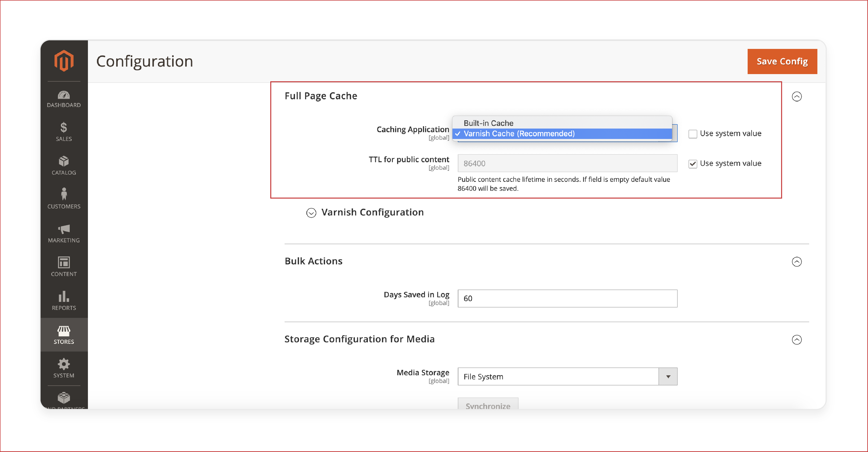Uncheck Use system value for TTL
The width and height of the screenshot is (868, 452).
[x=692, y=164]
